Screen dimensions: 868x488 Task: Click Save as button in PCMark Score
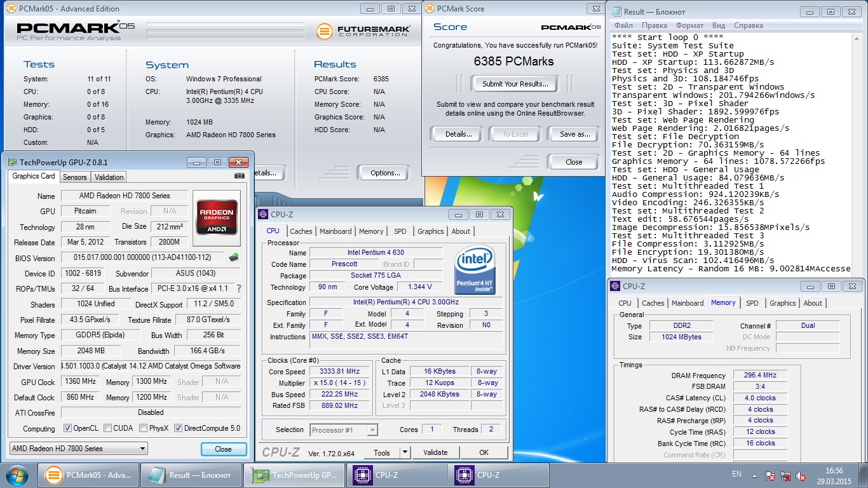(x=574, y=134)
